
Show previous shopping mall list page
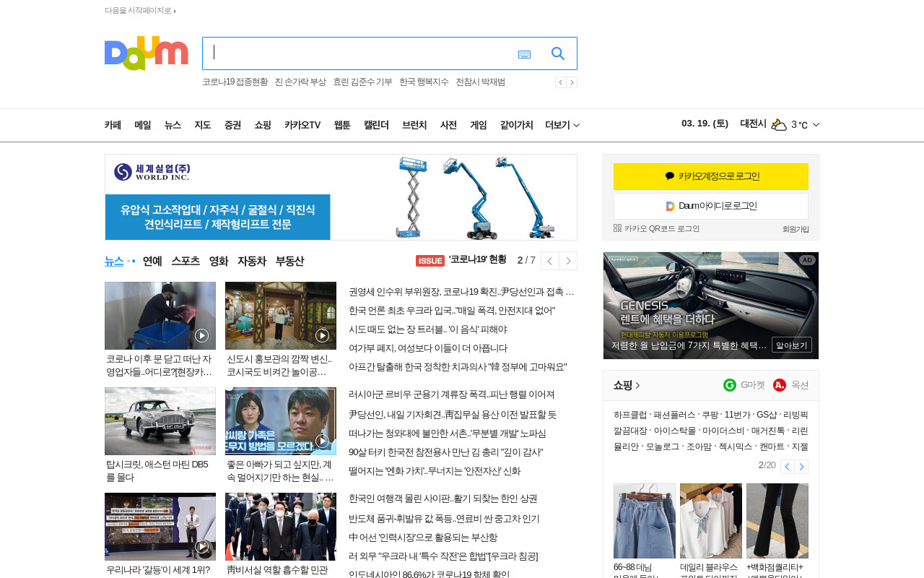click(x=788, y=467)
